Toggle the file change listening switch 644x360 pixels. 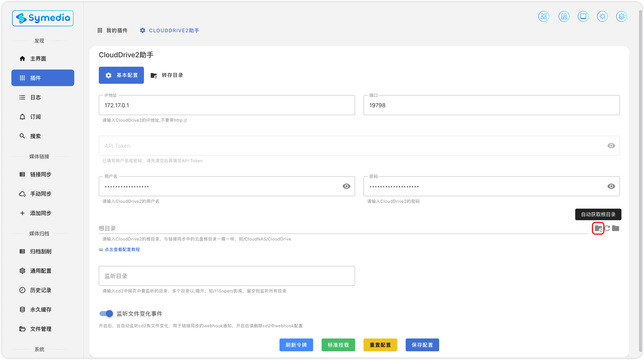pos(106,313)
